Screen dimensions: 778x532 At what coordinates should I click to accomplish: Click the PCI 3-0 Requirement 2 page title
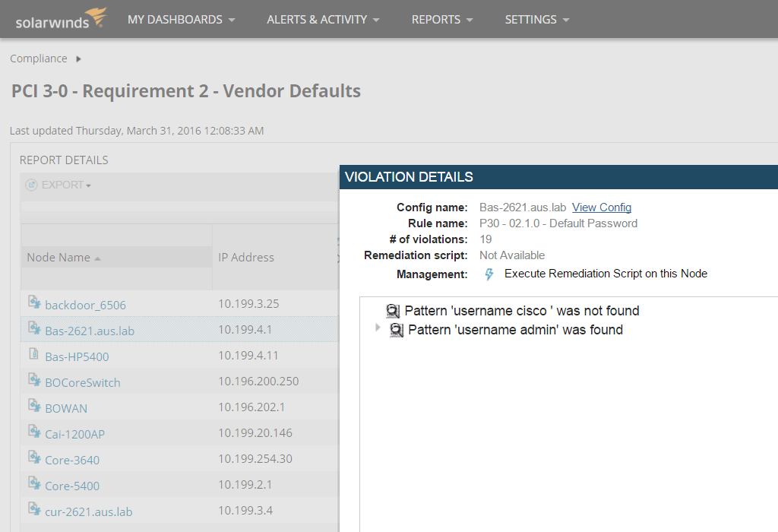point(186,90)
